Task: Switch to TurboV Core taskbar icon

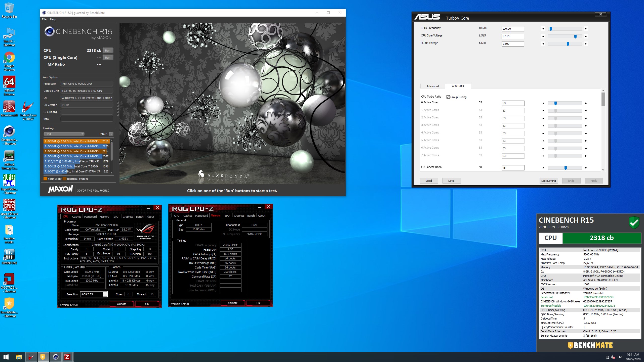Action: 31,357
